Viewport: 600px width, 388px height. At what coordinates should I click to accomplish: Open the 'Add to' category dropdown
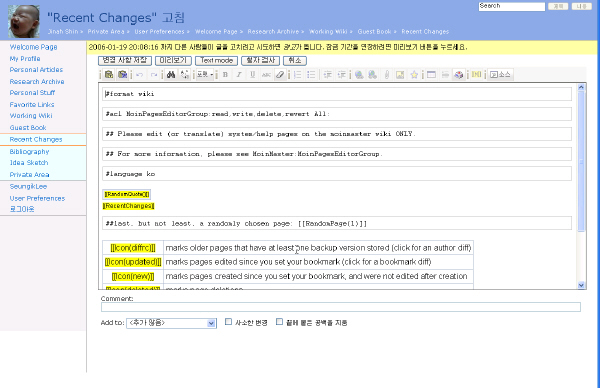click(171, 323)
